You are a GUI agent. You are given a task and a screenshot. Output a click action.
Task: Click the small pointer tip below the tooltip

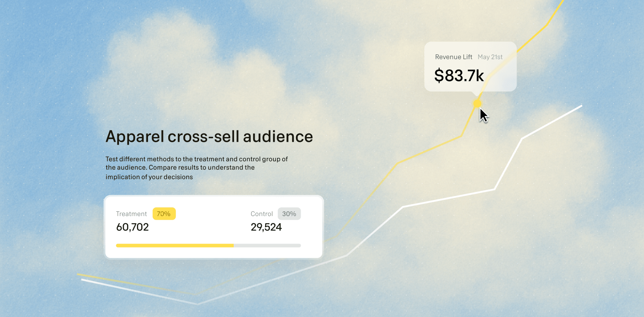(475, 94)
